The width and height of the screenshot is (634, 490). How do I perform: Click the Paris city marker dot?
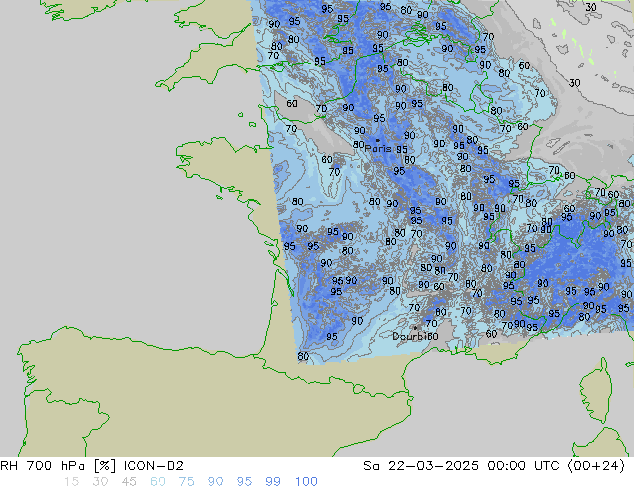pyautogui.click(x=378, y=140)
